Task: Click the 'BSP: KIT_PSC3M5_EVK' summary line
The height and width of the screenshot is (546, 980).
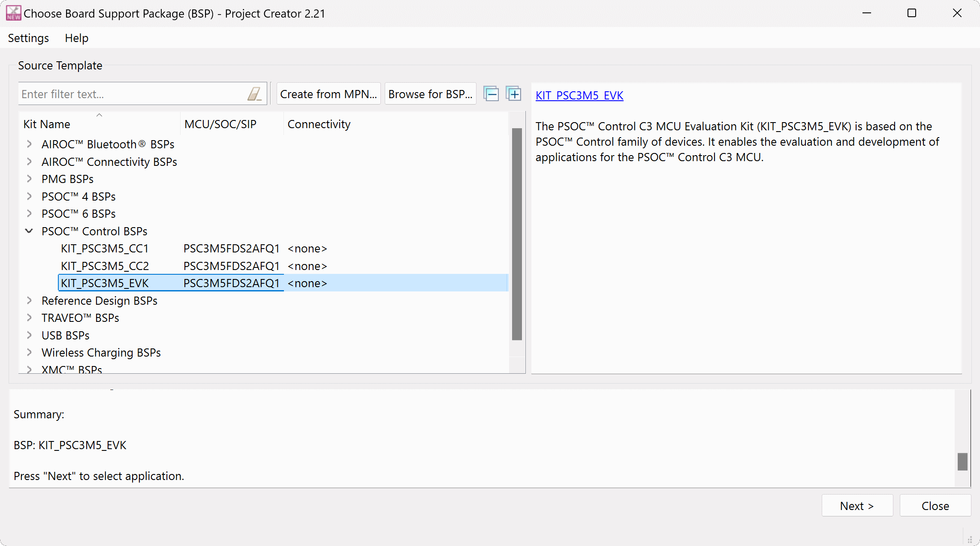Action: [70, 445]
